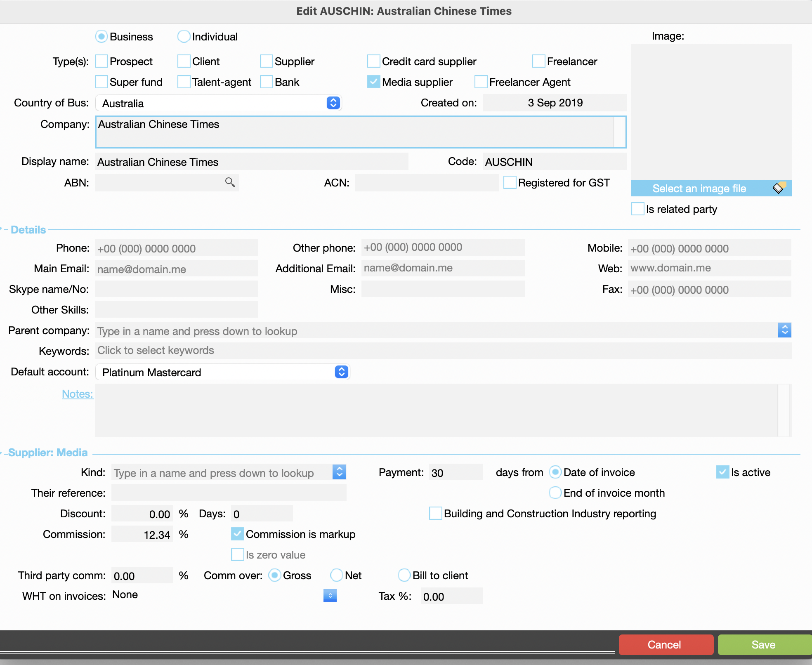Enable the Talent-agent checkbox
The width and height of the screenshot is (812, 665).
pos(184,82)
